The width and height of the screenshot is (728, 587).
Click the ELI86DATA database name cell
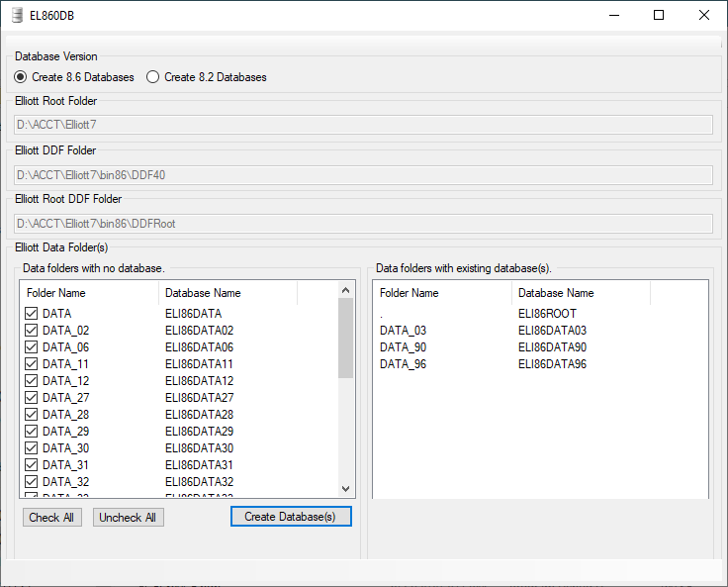(193, 313)
